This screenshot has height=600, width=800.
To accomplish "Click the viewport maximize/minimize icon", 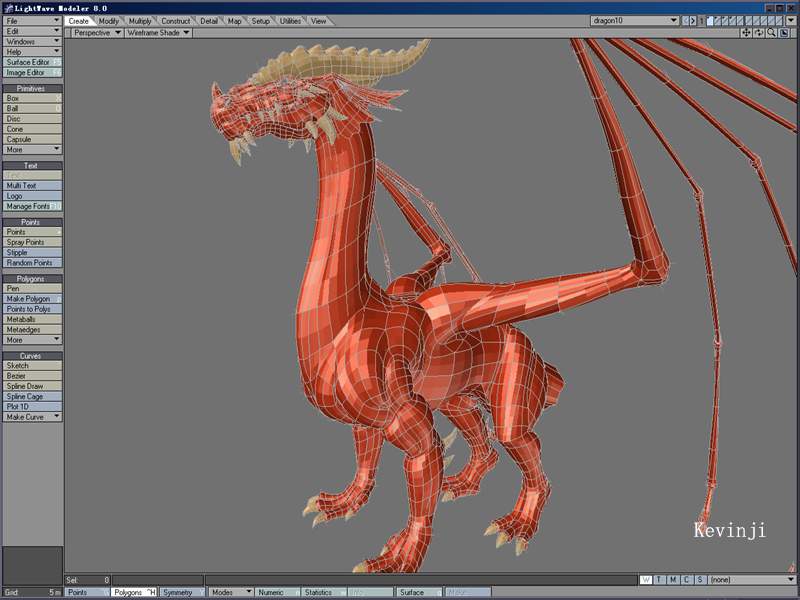I will click(x=784, y=33).
